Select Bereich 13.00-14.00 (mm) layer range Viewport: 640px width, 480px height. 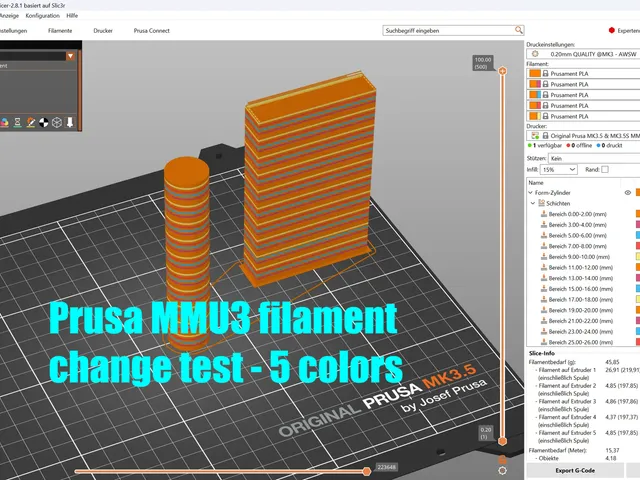pos(580,278)
